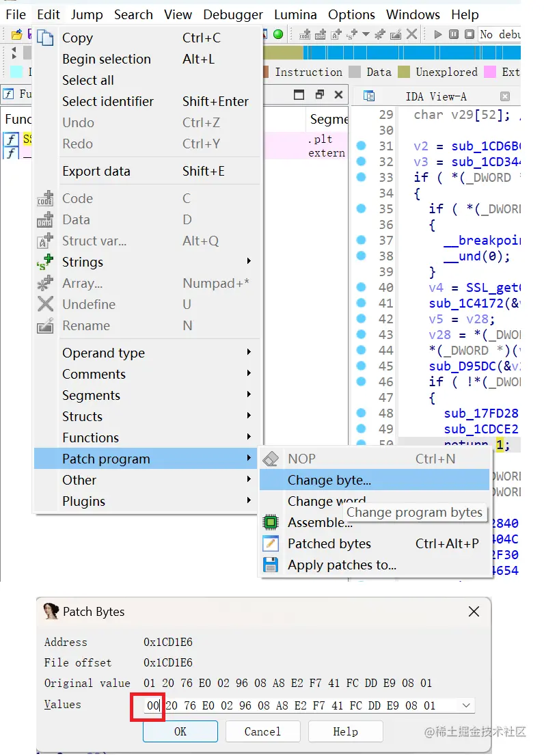The width and height of the screenshot is (544, 756).
Task: Click the IDA View-A tab icon
Action: point(369,96)
